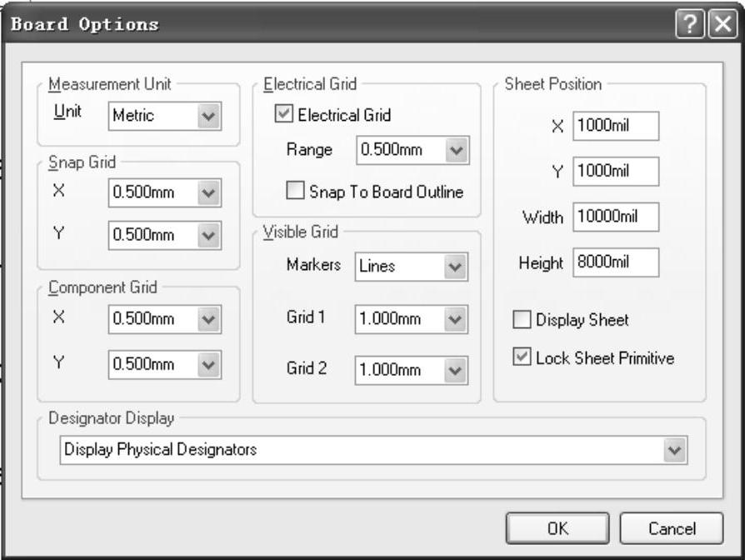Click the Measurement Unit group label
This screenshot has height=560, width=745.
coord(110,84)
